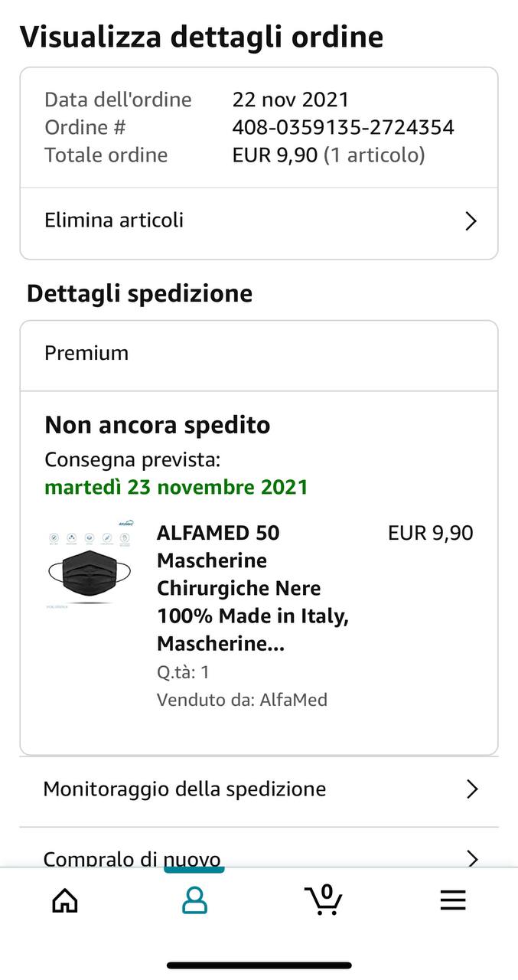Choose Compralo di nuovo option
The height and width of the screenshot is (980, 518).
coord(132,858)
